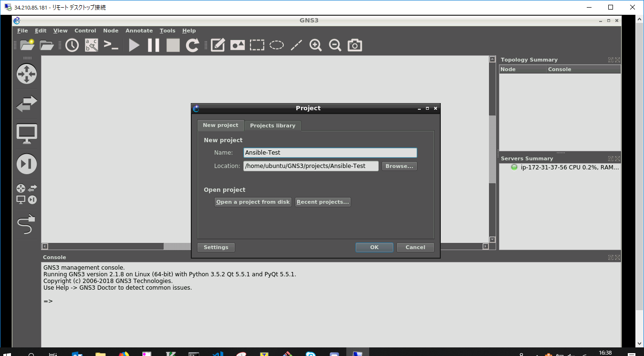Screen dimensions: 644x356
Task: Start all nodes with the play icon
Action: point(134,45)
